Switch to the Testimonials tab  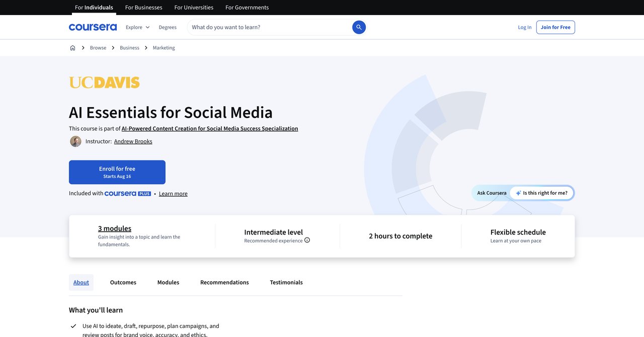point(286,282)
